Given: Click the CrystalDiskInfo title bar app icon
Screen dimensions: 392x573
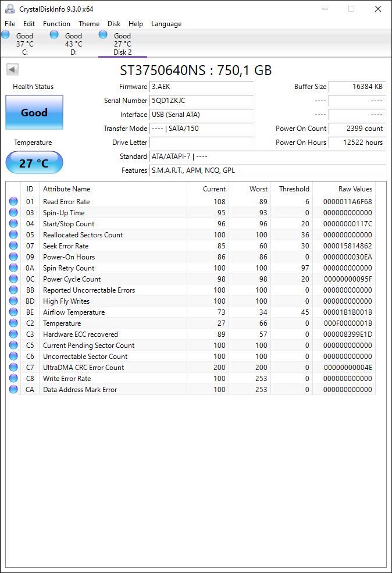Looking at the screenshot, I should click(x=10, y=9).
